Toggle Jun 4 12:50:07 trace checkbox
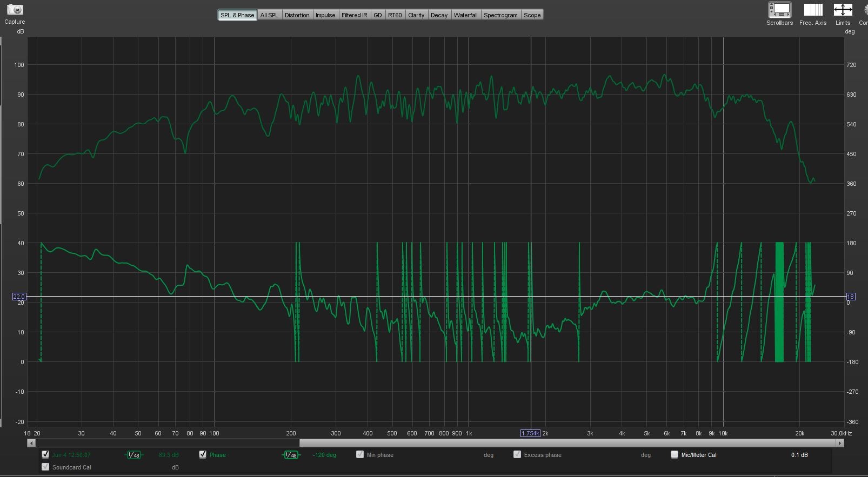This screenshot has height=477, width=868. point(45,455)
